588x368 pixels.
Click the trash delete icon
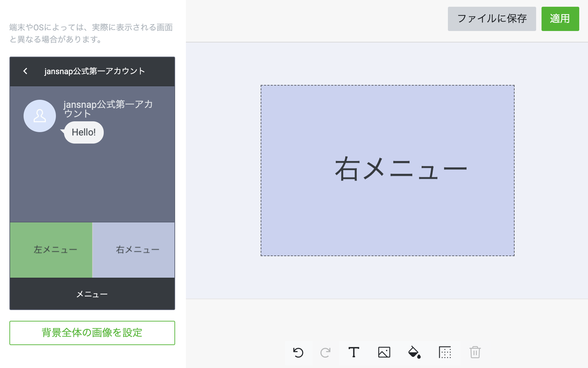click(475, 352)
